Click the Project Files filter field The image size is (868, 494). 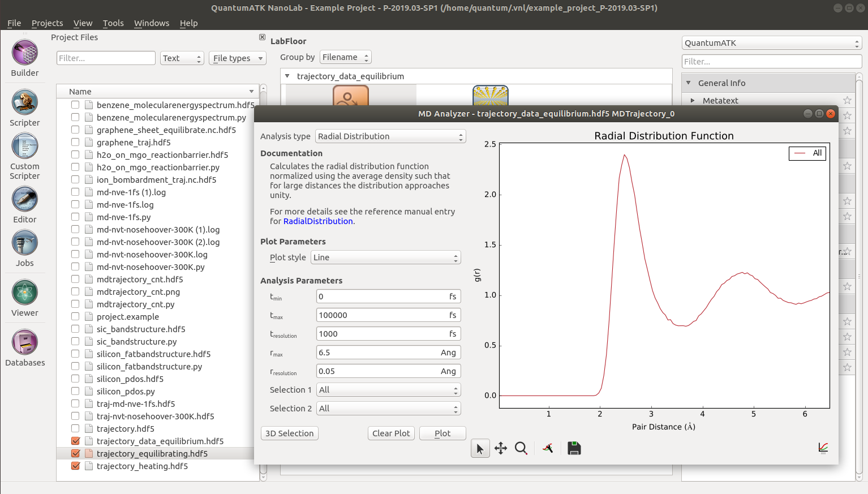pos(106,58)
